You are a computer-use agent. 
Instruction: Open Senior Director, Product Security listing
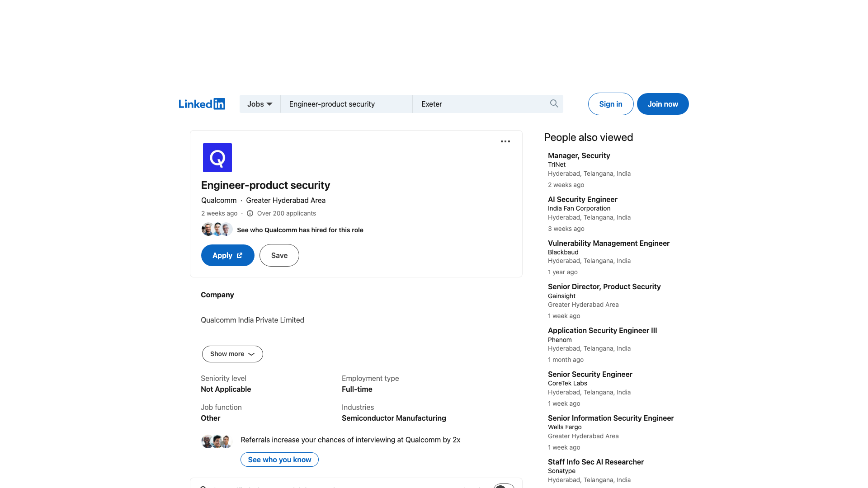pos(604,286)
